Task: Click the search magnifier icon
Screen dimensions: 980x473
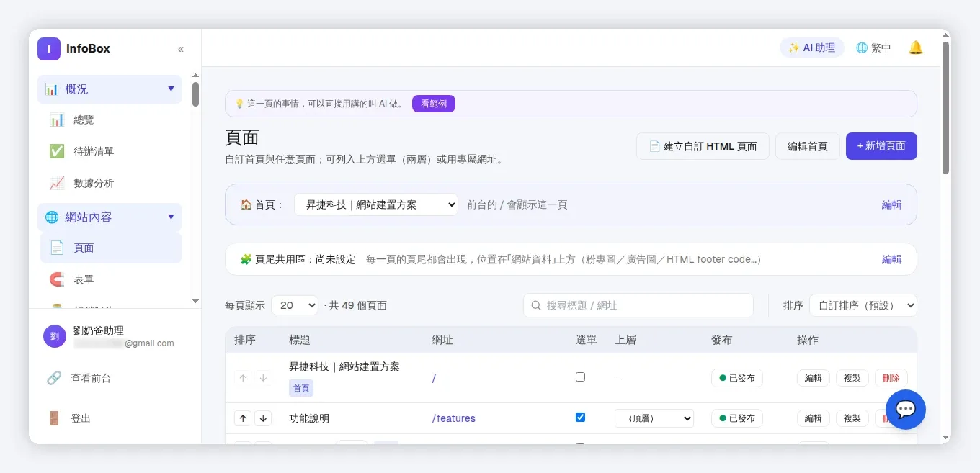Action: (536, 305)
